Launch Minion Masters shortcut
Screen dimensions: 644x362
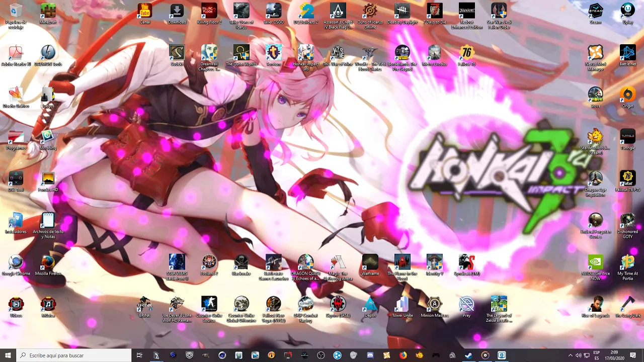click(x=435, y=306)
